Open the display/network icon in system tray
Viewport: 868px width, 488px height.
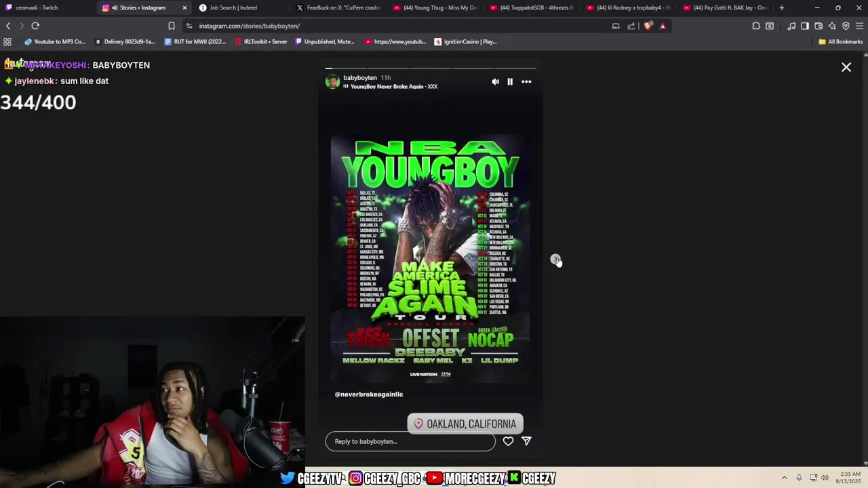[813, 477]
